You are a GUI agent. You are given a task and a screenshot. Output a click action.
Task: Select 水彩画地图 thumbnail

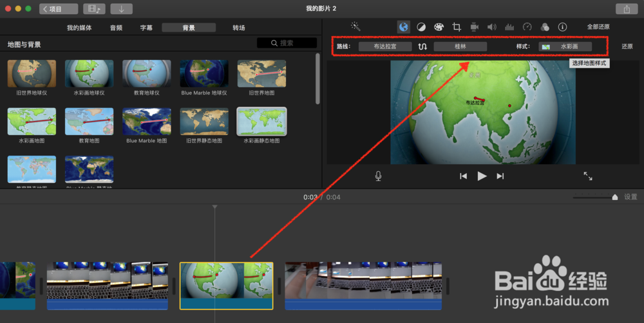pyautogui.click(x=32, y=122)
